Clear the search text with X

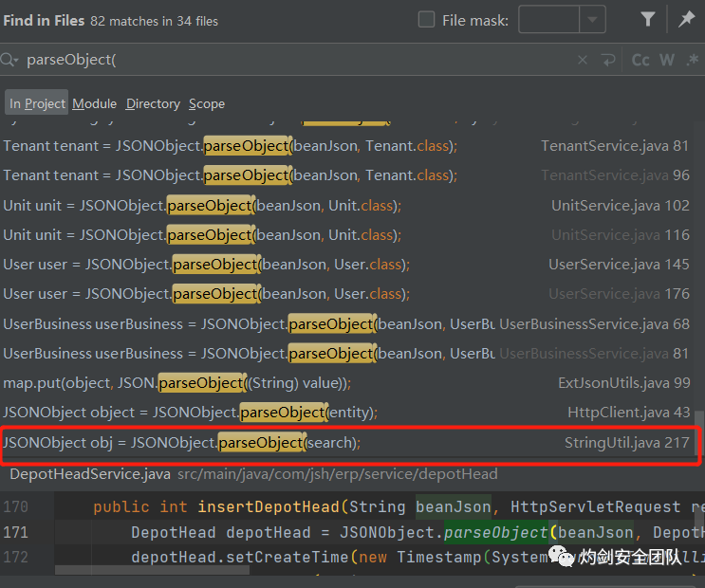tap(583, 60)
